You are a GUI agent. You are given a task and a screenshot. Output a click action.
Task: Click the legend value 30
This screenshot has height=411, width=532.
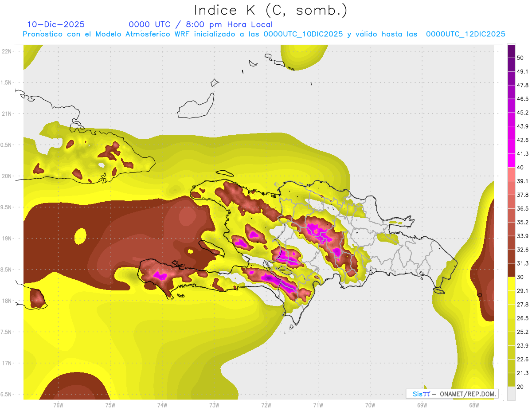click(x=521, y=277)
